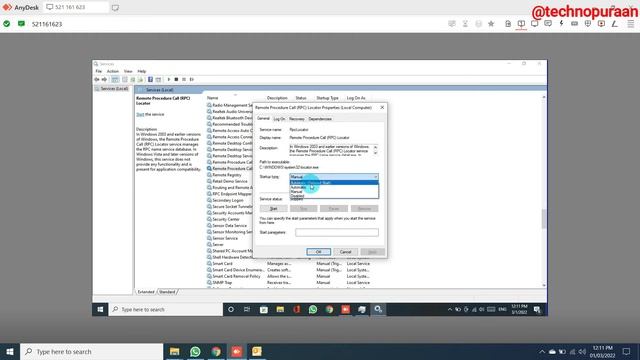
Task: Click the red session recording icon
Action: tap(601, 24)
